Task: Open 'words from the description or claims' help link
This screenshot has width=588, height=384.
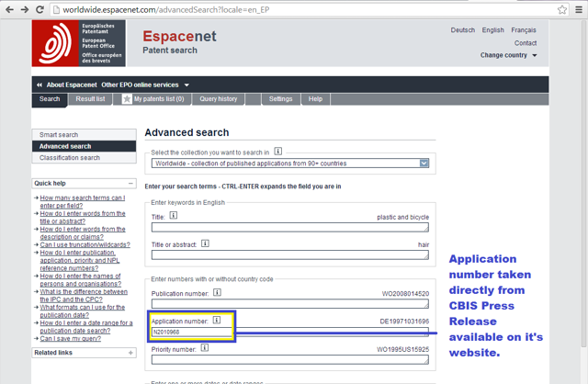Action: 83,232
